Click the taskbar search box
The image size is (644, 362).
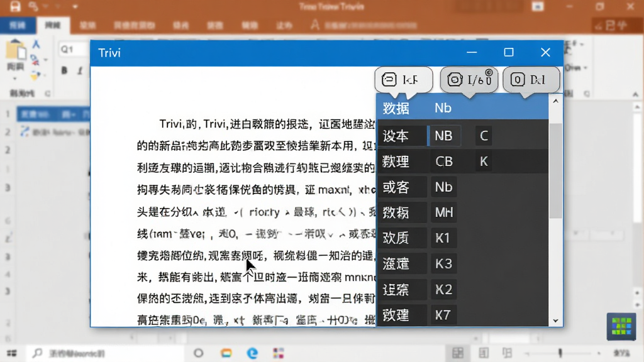106,353
